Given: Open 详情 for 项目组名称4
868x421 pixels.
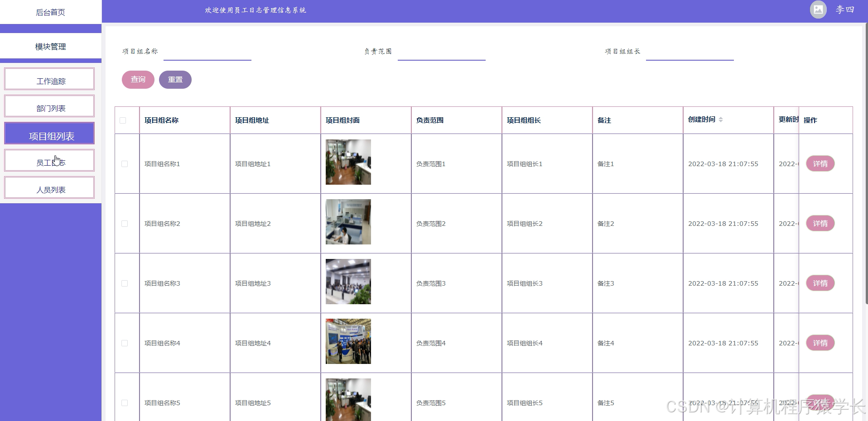Looking at the screenshot, I should point(820,343).
